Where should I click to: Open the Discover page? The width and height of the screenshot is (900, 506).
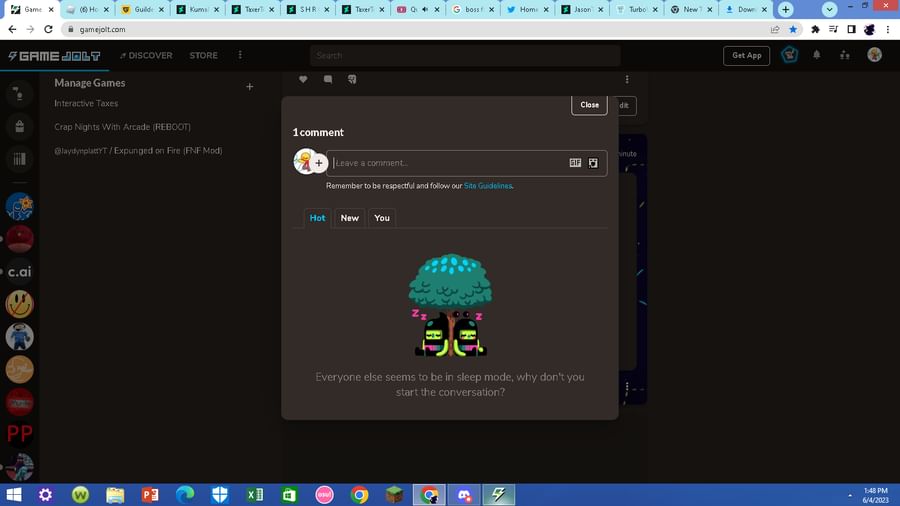coord(146,56)
